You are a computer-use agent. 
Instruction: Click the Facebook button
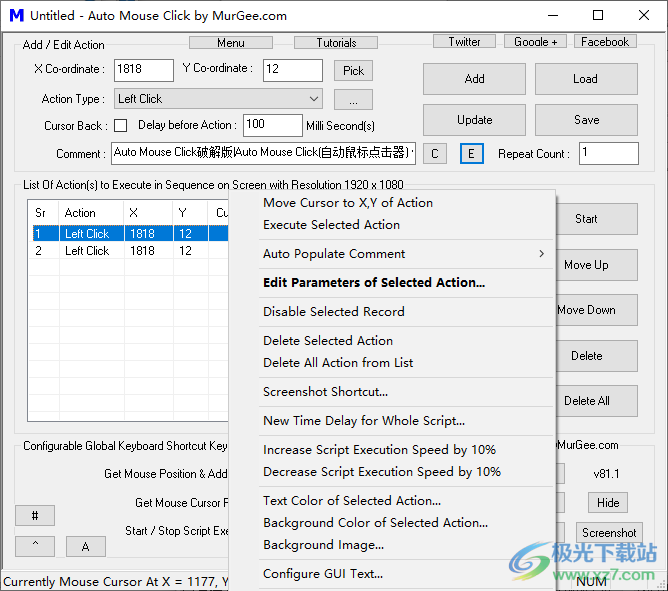coord(605,42)
